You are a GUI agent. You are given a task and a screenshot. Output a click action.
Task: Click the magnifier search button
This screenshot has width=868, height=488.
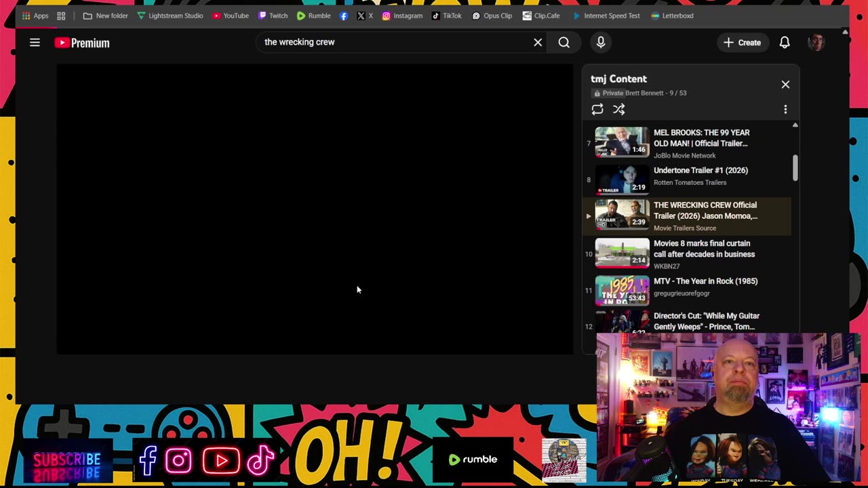coord(564,43)
